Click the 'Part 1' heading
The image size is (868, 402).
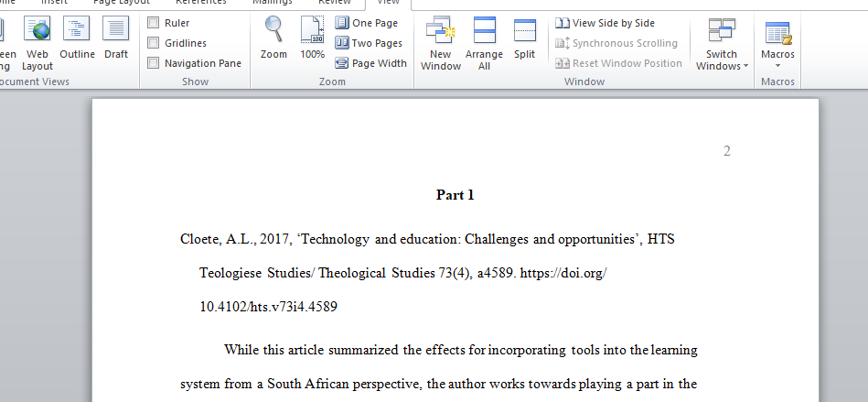point(455,195)
